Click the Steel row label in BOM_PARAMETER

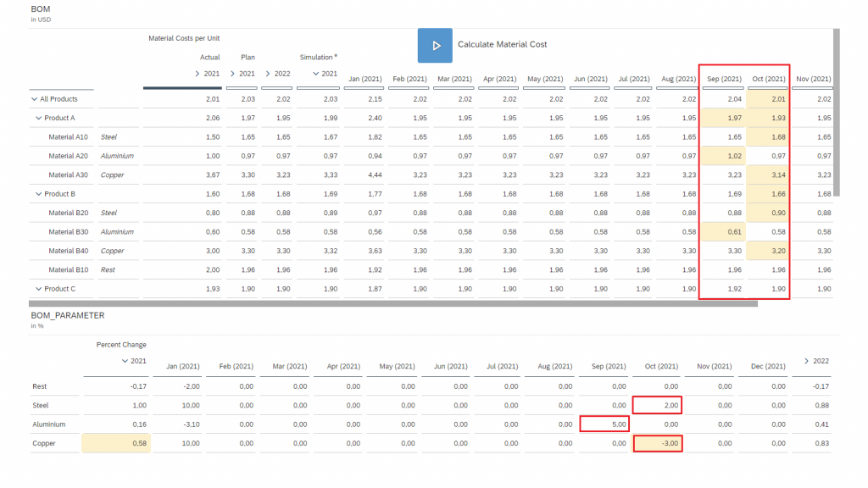[41, 406]
